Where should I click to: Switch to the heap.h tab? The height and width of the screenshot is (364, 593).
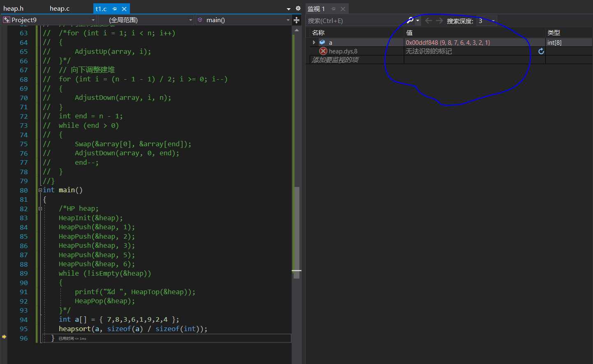click(14, 9)
